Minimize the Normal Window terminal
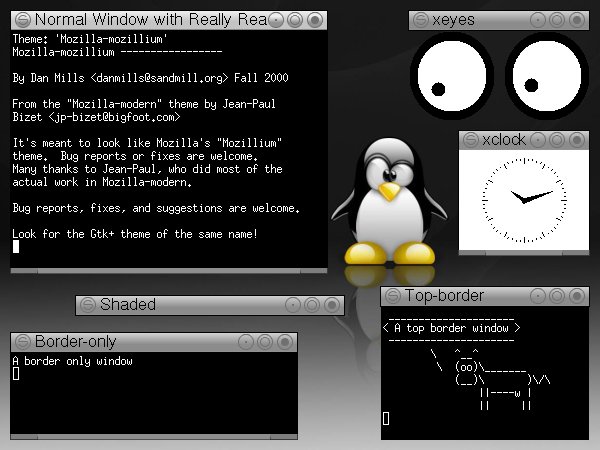The height and width of the screenshot is (450, 600). [x=276, y=20]
